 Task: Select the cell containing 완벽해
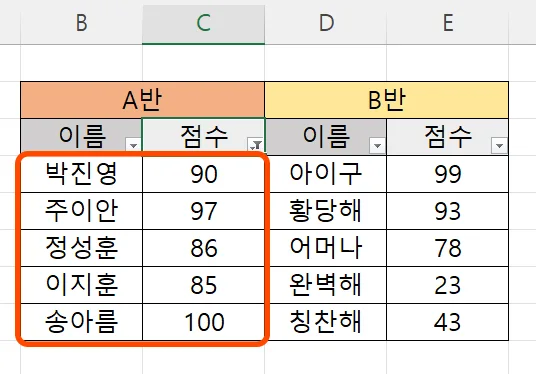[x=325, y=285]
